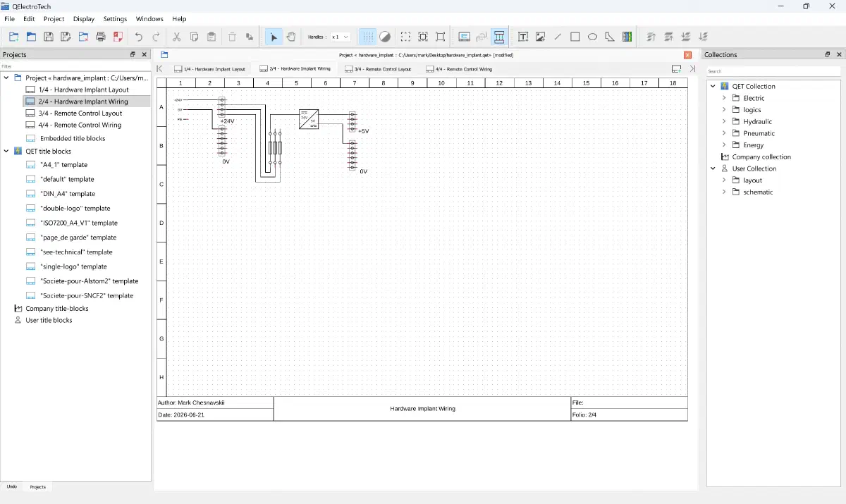The width and height of the screenshot is (846, 504).
Task: Click the add new folio icon
Action: 676,69
